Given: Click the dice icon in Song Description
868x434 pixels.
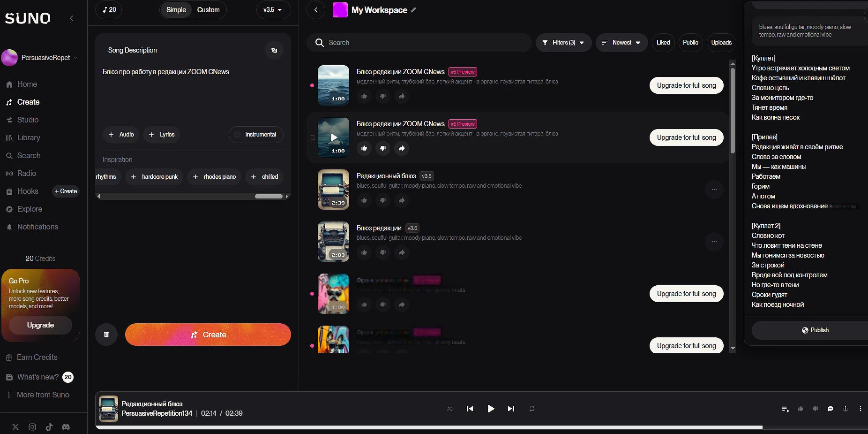Looking at the screenshot, I should click(x=274, y=50).
